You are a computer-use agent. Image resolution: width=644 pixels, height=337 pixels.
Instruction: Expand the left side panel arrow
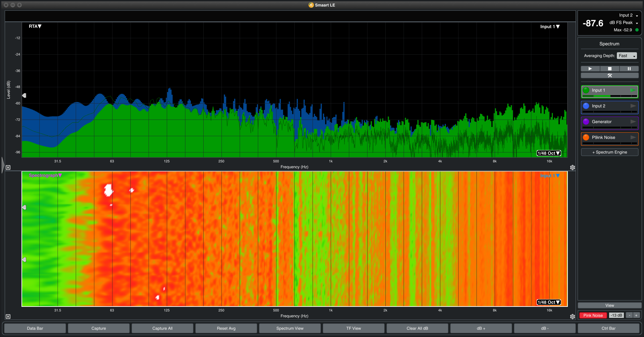point(3,165)
